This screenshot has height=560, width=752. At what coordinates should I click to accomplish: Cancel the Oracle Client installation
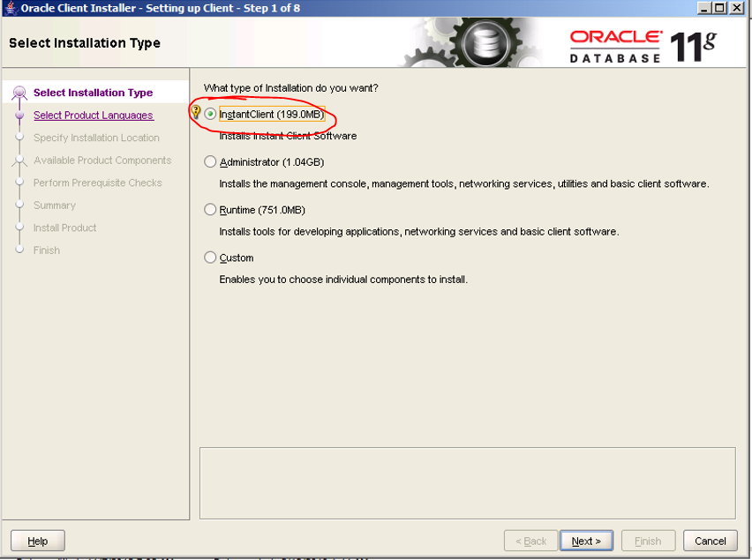pos(710,541)
